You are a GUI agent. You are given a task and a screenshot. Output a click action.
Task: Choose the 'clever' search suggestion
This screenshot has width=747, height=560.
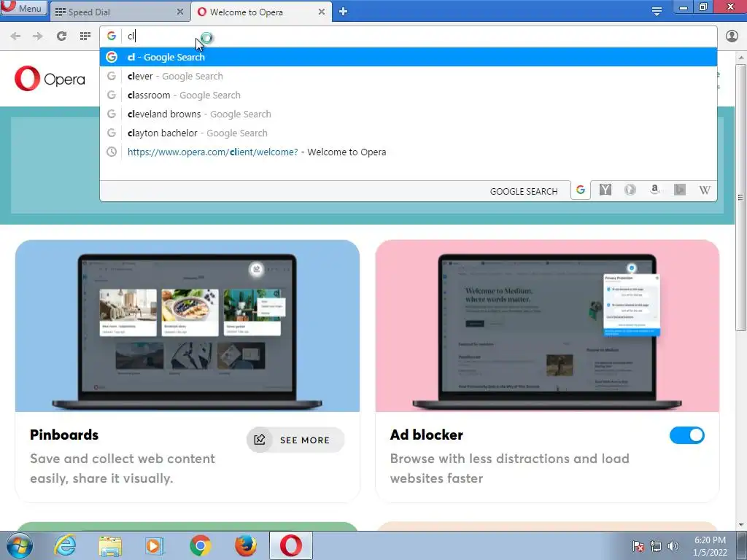[x=409, y=76]
